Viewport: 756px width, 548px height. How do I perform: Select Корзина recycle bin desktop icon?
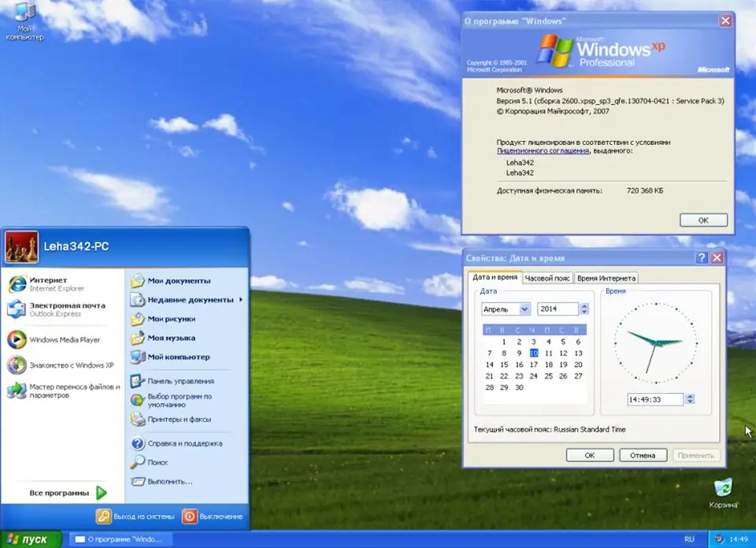tap(723, 493)
